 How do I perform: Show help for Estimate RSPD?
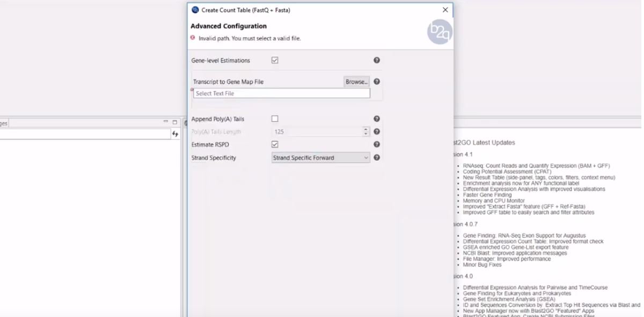tap(377, 144)
